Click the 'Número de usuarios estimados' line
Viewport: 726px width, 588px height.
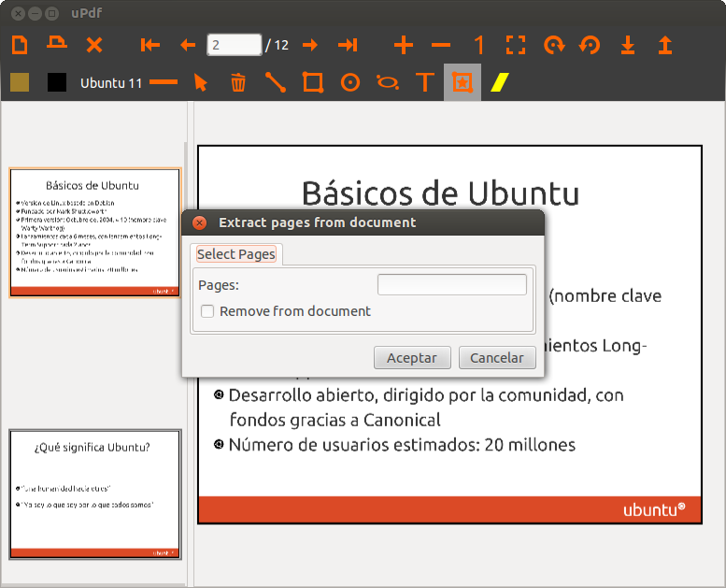[402, 445]
